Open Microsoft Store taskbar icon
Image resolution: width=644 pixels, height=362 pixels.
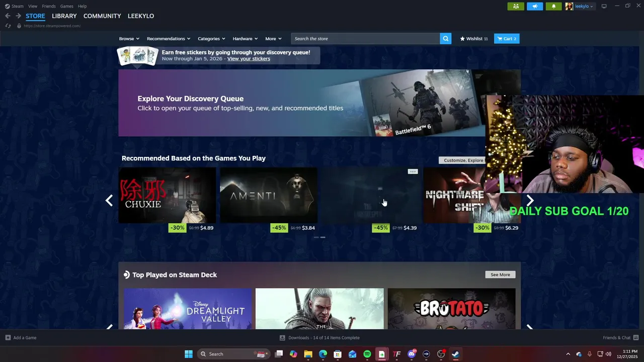[x=338, y=354]
